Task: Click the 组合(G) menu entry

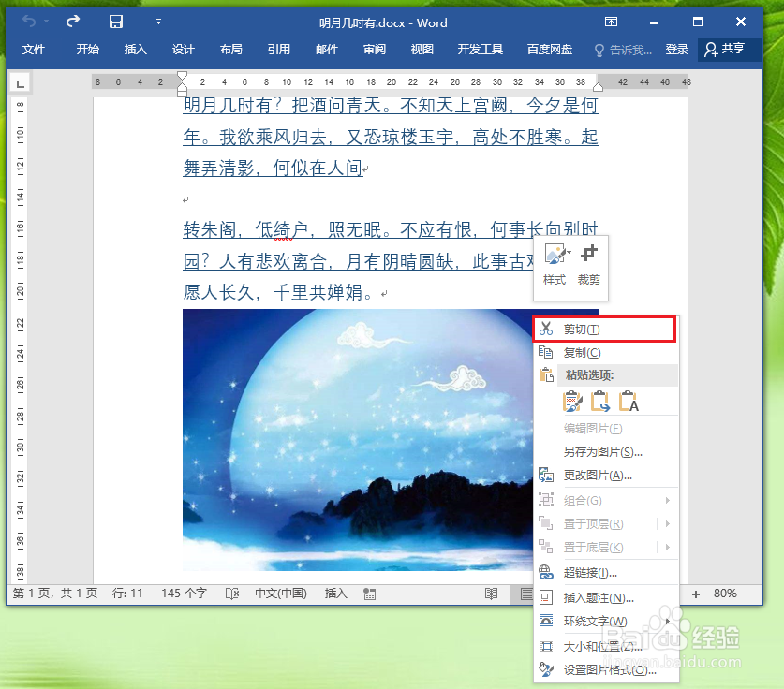Action: point(607,501)
